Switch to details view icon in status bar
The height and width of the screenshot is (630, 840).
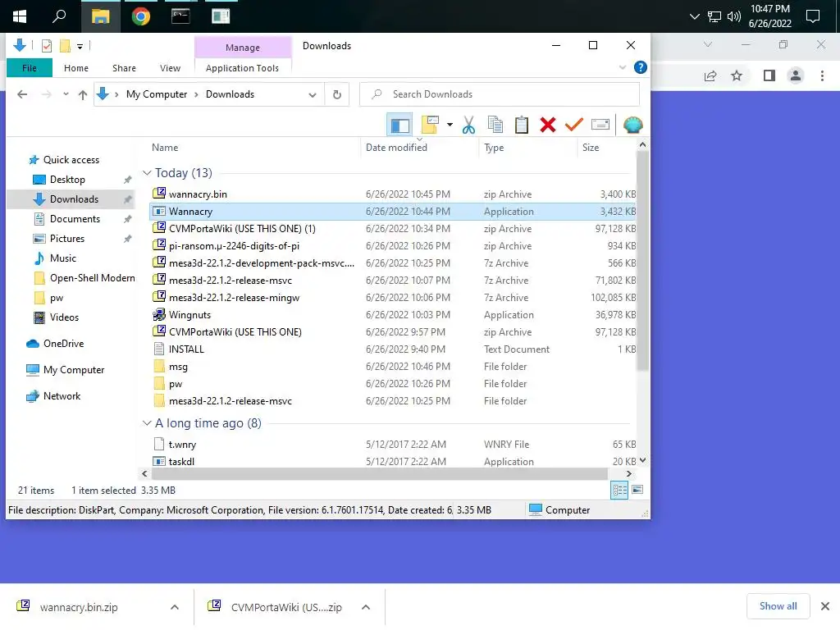pos(620,490)
